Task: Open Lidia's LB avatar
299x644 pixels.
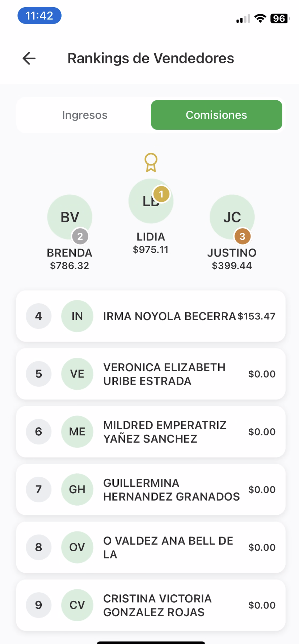Action: [151, 201]
